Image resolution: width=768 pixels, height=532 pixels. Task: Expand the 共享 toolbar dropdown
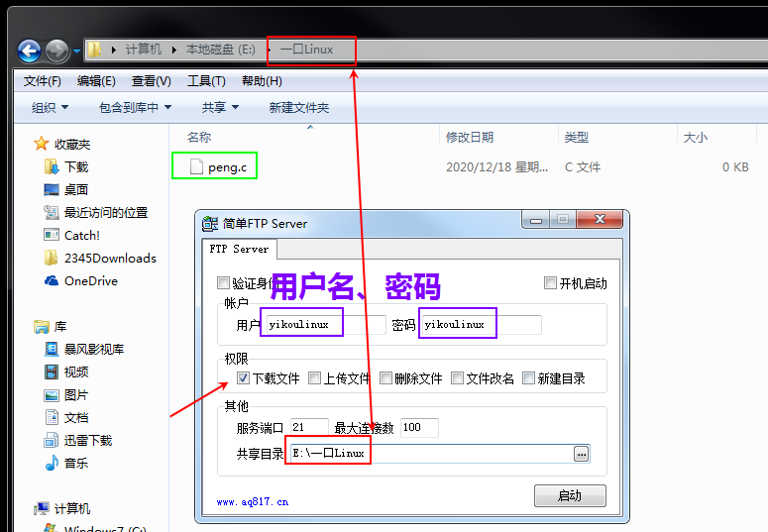click(220, 107)
